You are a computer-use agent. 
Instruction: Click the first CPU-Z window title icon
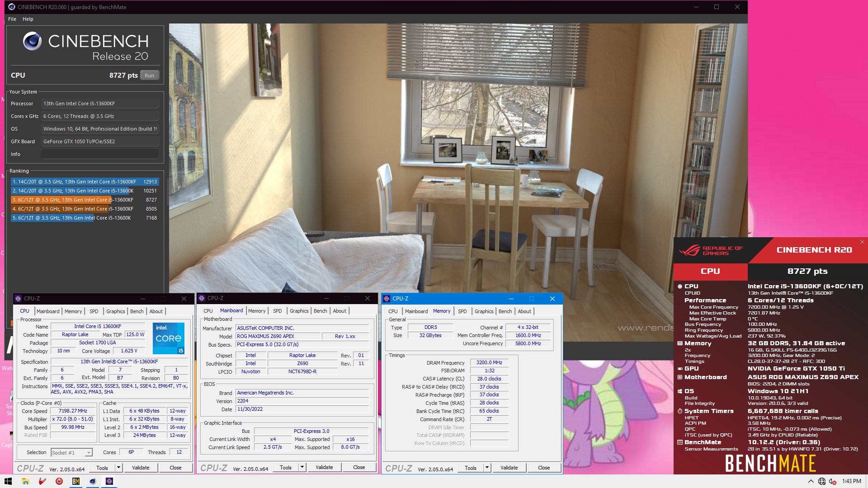pyautogui.click(x=18, y=299)
